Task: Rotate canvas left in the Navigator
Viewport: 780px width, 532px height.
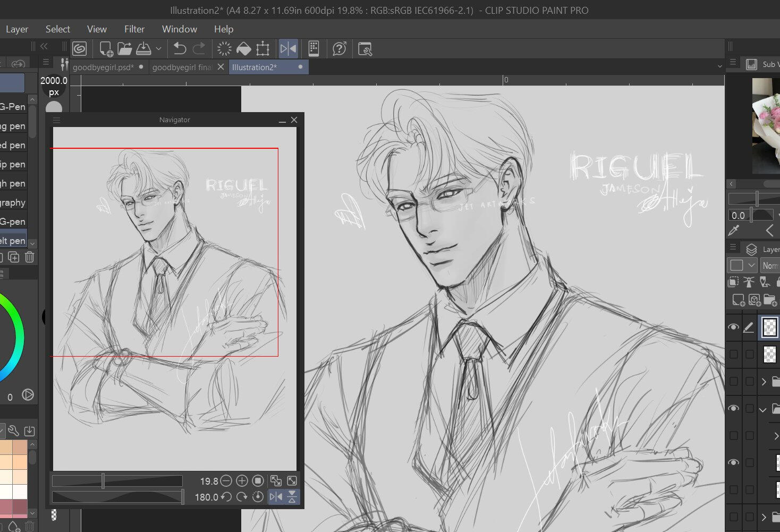Action: [226, 497]
